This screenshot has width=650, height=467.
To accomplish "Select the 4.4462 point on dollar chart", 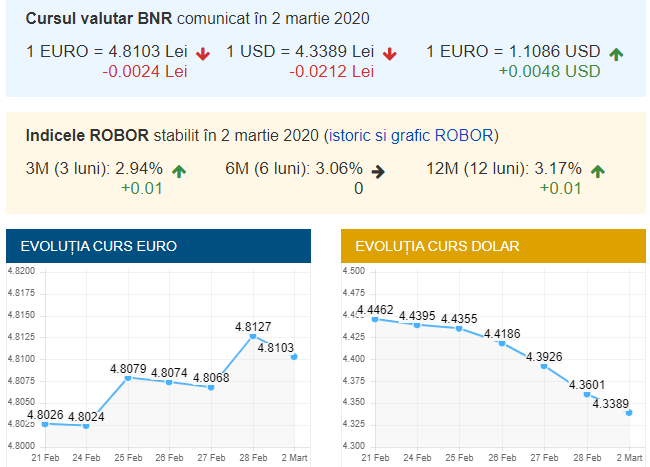I will [376, 320].
